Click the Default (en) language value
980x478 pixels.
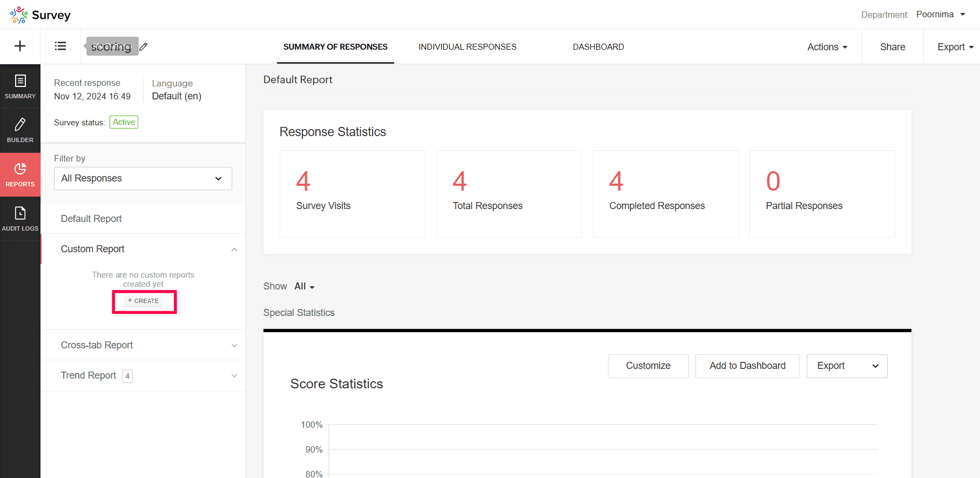pos(177,96)
